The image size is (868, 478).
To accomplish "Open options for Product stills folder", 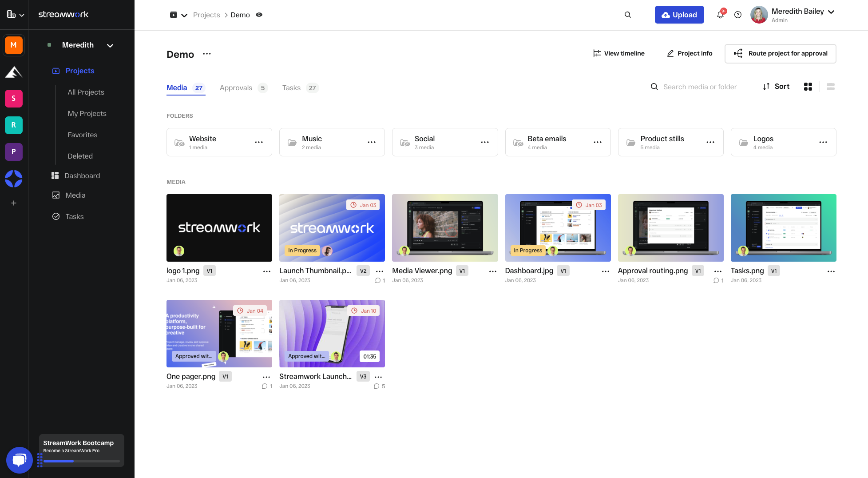I will coord(710,142).
